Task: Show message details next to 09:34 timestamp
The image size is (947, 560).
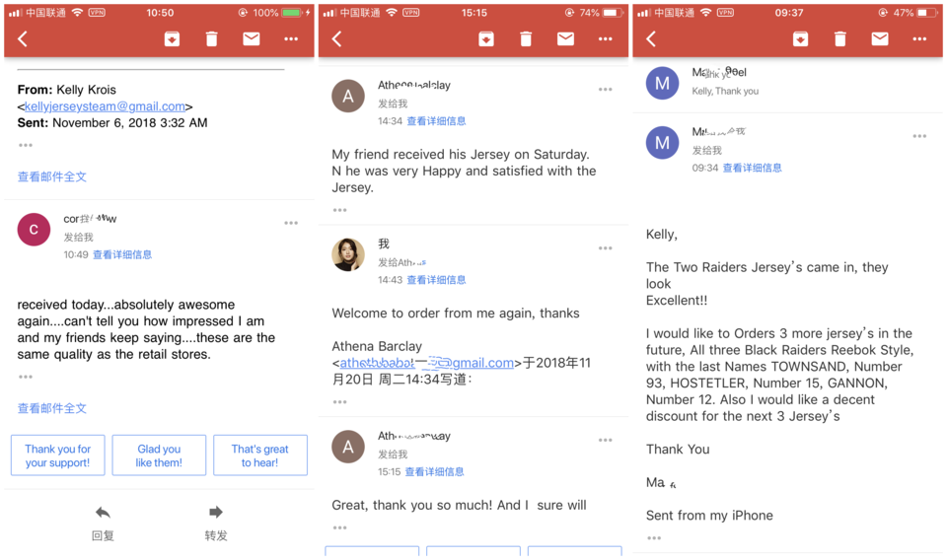Action: (752, 169)
